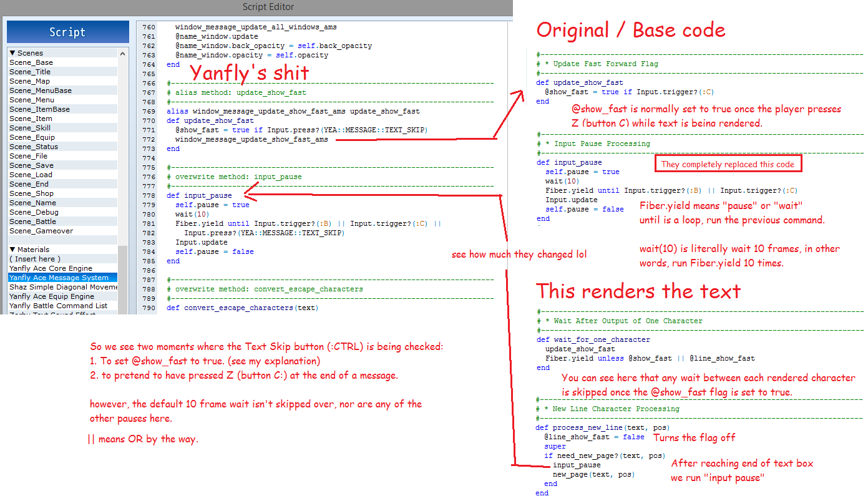
Task: Select Scene_Gameover script
Action: click(x=62, y=231)
